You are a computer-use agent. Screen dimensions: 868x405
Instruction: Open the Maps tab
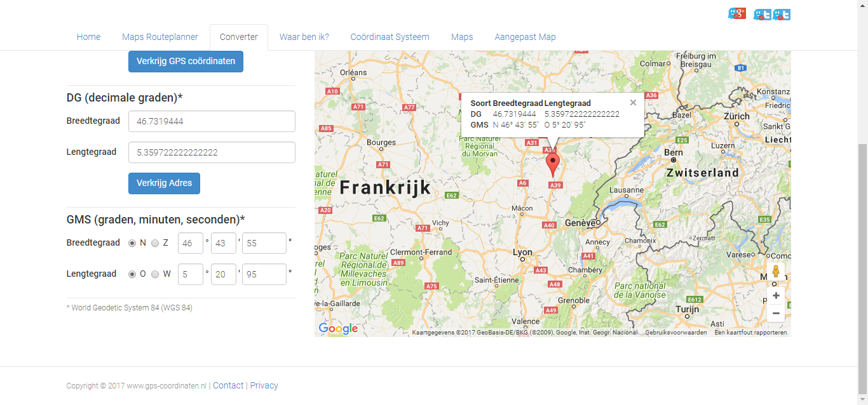pyautogui.click(x=462, y=37)
